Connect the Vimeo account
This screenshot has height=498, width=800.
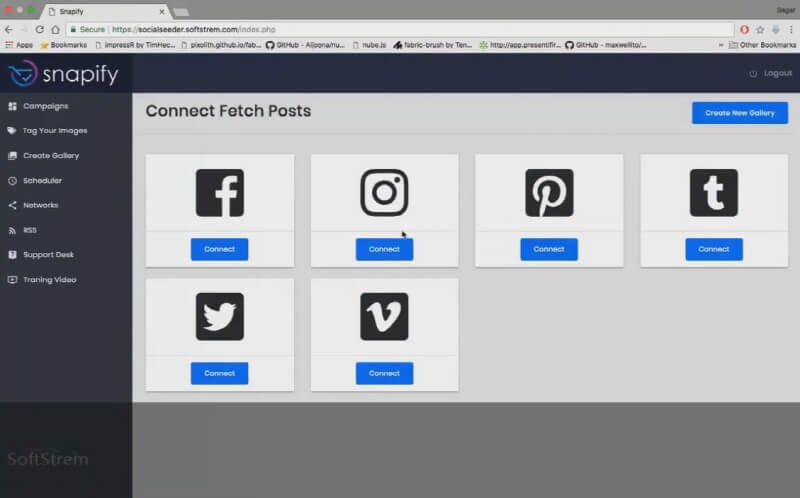tap(384, 373)
